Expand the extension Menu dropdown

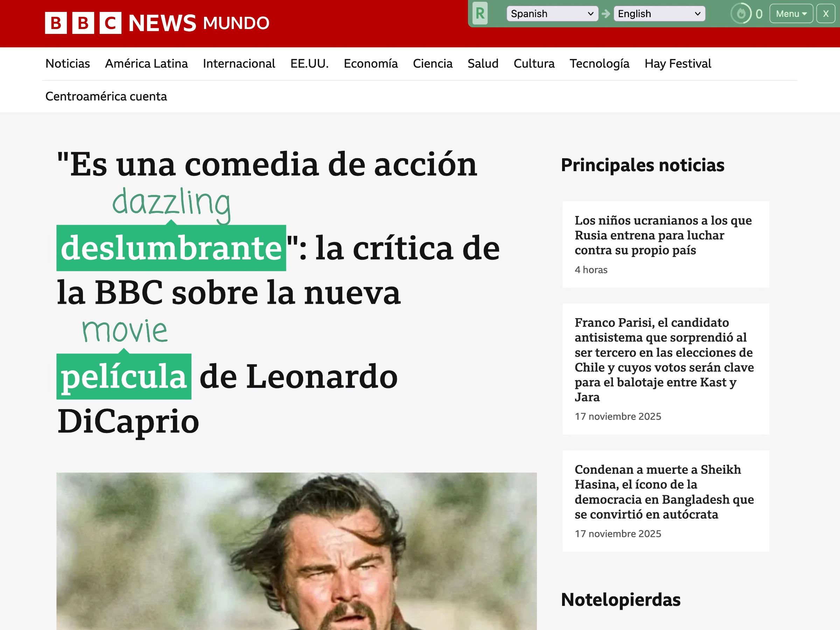click(x=791, y=14)
